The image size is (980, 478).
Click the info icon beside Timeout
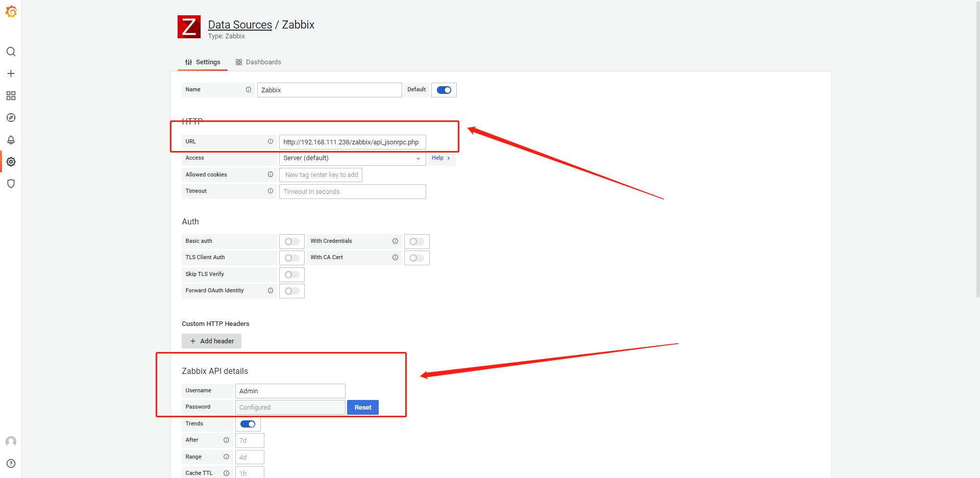coord(271,191)
